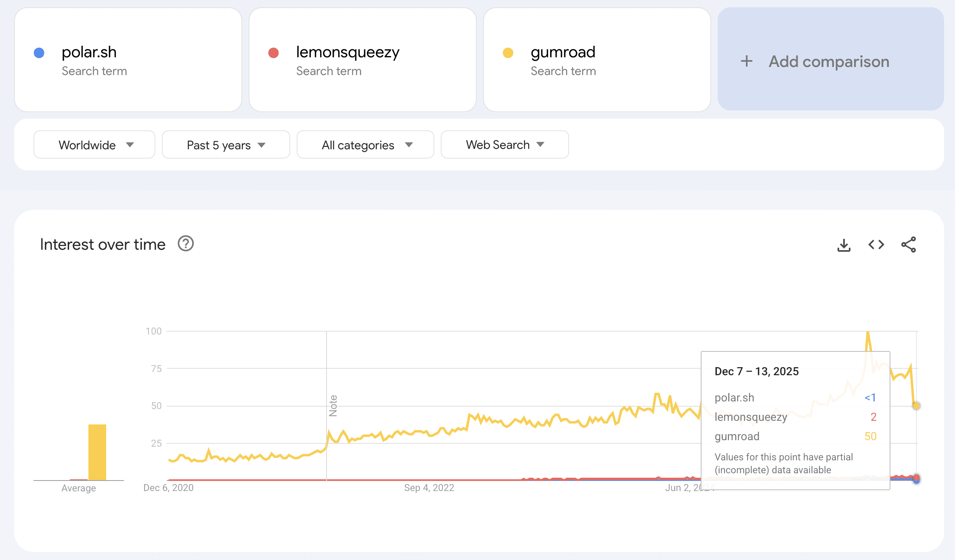Viewport: 955px width, 560px height.
Task: Click the red dot next to lemonsqueezy
Action: [274, 52]
